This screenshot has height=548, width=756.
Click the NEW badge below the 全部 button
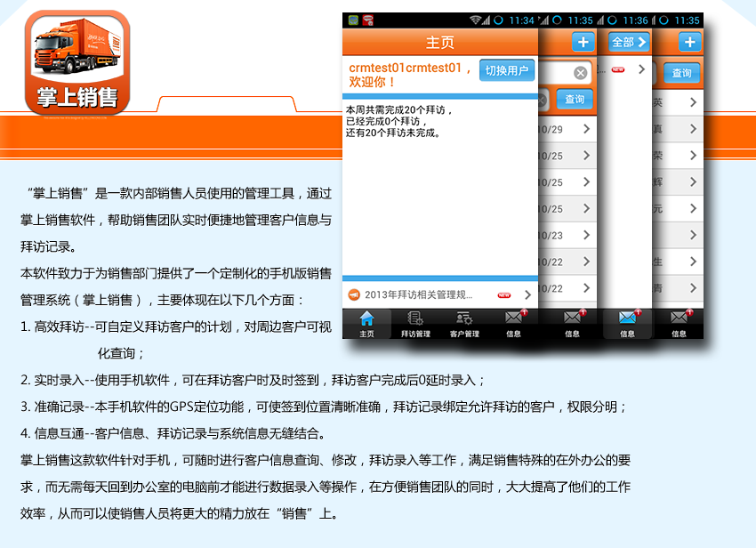[618, 70]
